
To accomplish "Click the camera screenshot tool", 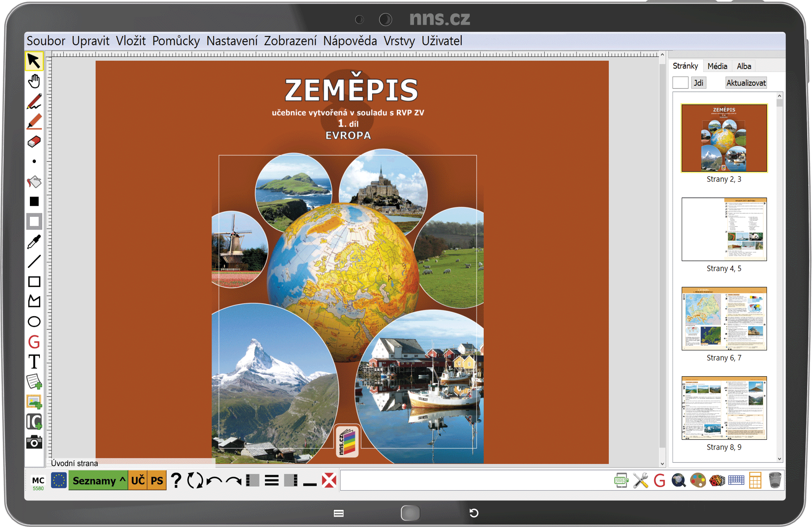I will click(34, 442).
